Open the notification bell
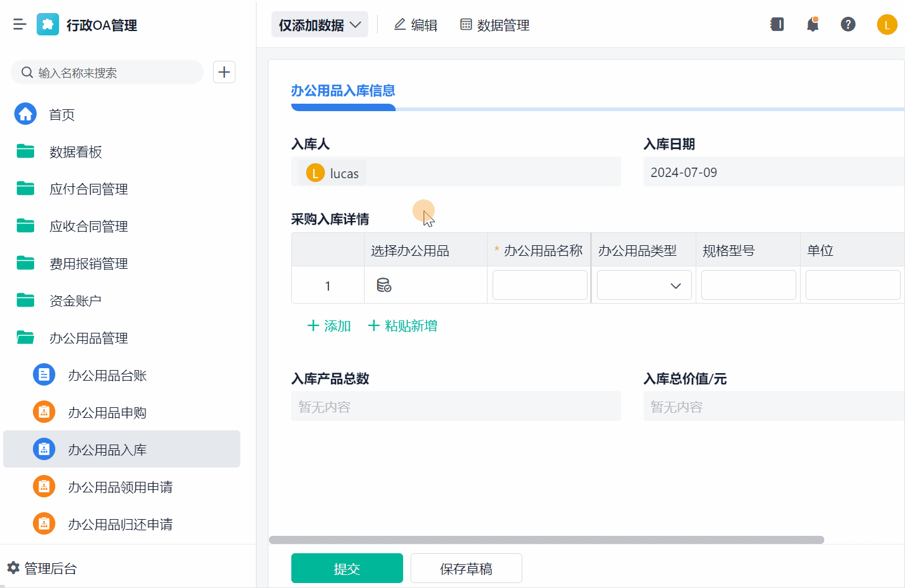The width and height of the screenshot is (905, 588). tap(812, 25)
